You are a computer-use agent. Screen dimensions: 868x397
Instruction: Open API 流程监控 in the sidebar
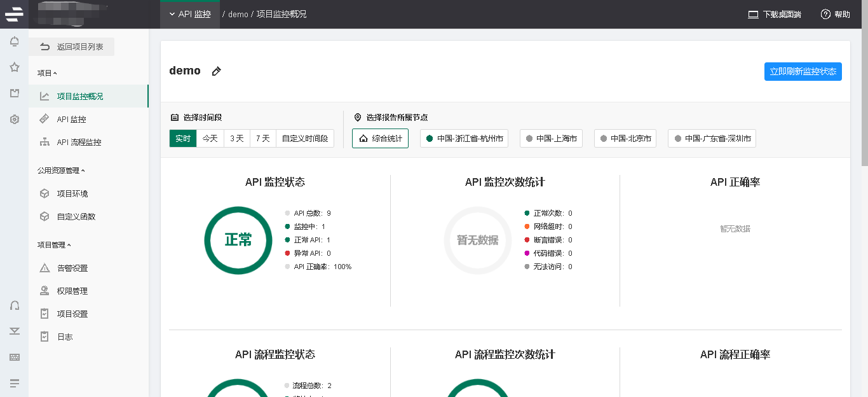79,143
